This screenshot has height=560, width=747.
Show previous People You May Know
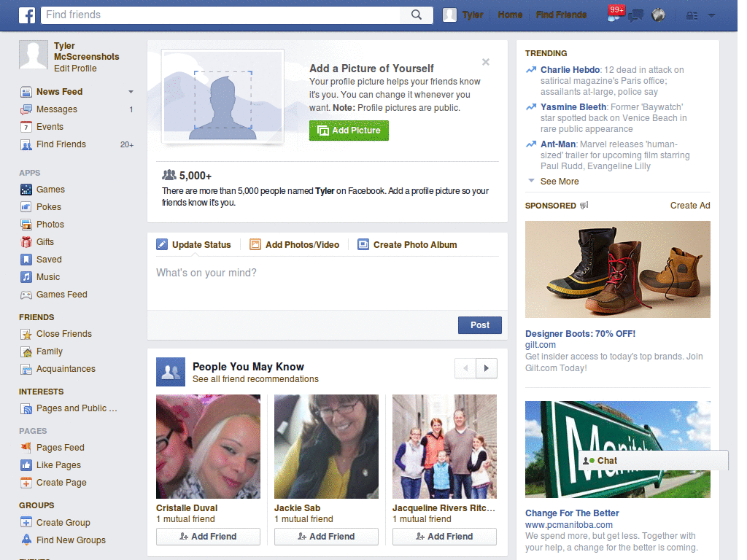pos(465,368)
